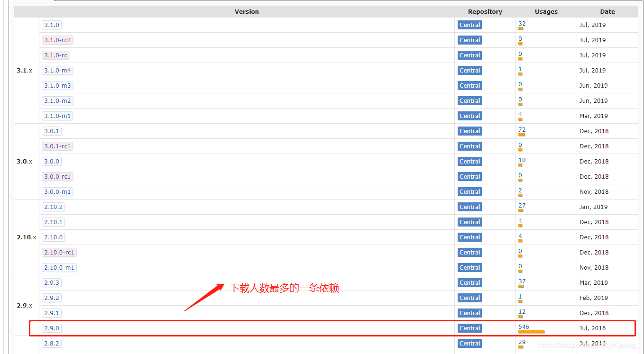Open version 3.0.0-rc1 link

[57, 177]
